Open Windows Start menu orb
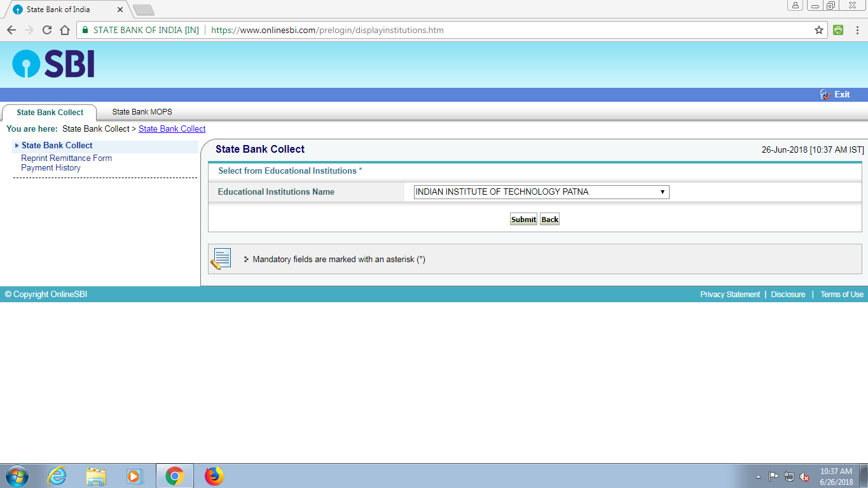The width and height of the screenshot is (868, 488). click(x=17, y=476)
